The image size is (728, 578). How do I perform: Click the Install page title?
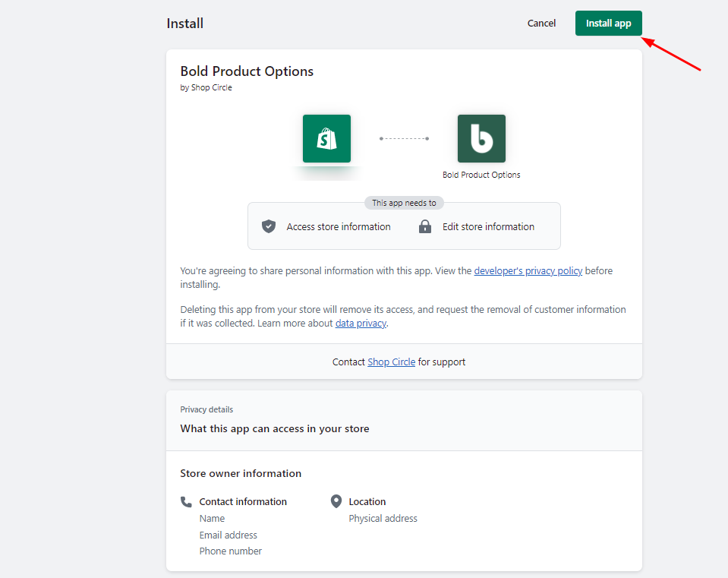click(184, 24)
